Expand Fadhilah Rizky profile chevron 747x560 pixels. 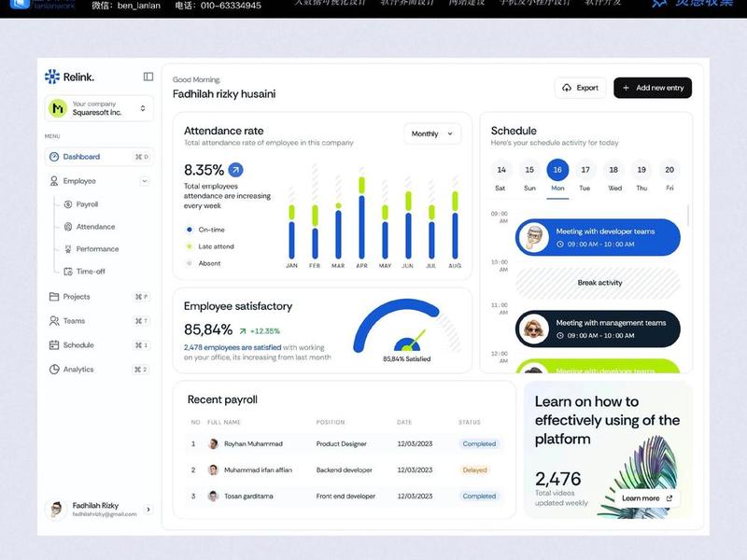point(148,509)
